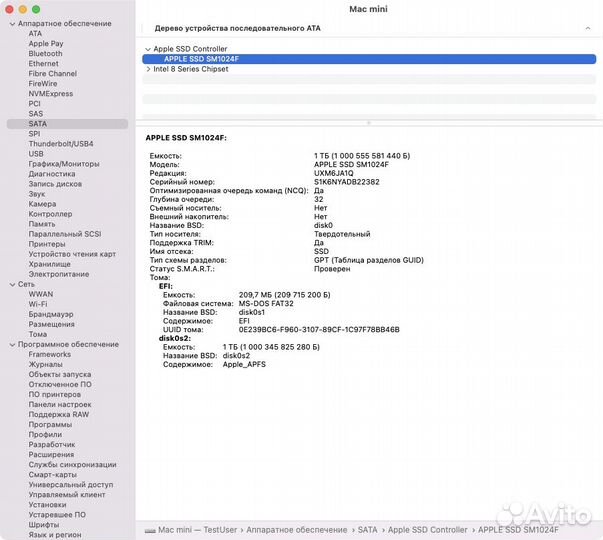Select Камера in the sidebar
Screen dimensions: 603x540
point(42,204)
